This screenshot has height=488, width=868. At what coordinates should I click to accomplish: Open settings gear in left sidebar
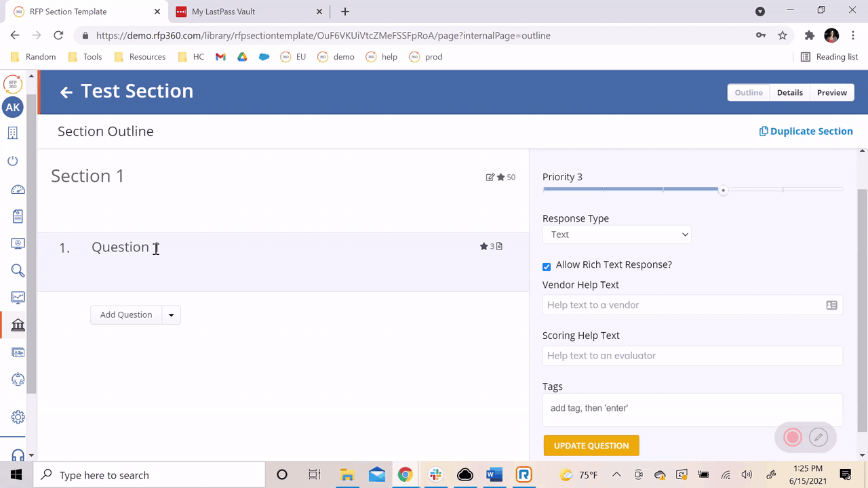[x=18, y=417]
